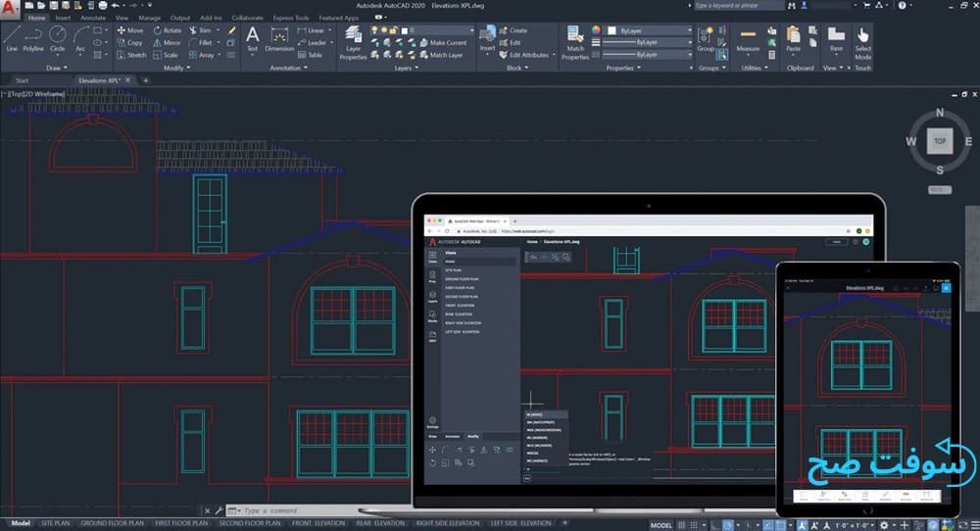This screenshot has width=980, height=531.
Task: Switch to the Insert ribbon tab
Action: (63, 18)
